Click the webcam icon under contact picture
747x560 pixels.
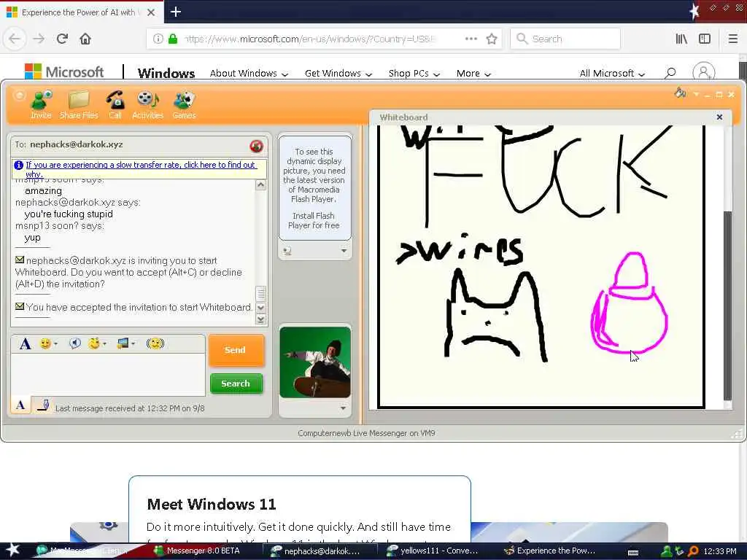coord(287,251)
